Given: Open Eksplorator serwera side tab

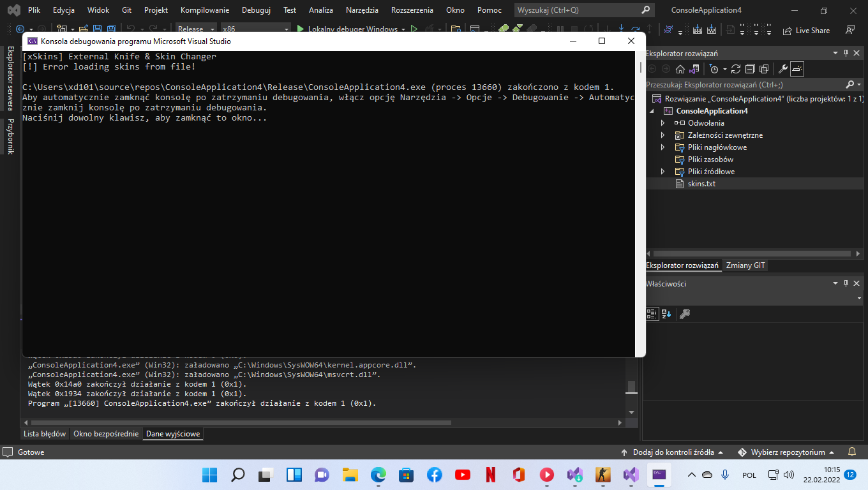Looking at the screenshot, I should [11, 78].
